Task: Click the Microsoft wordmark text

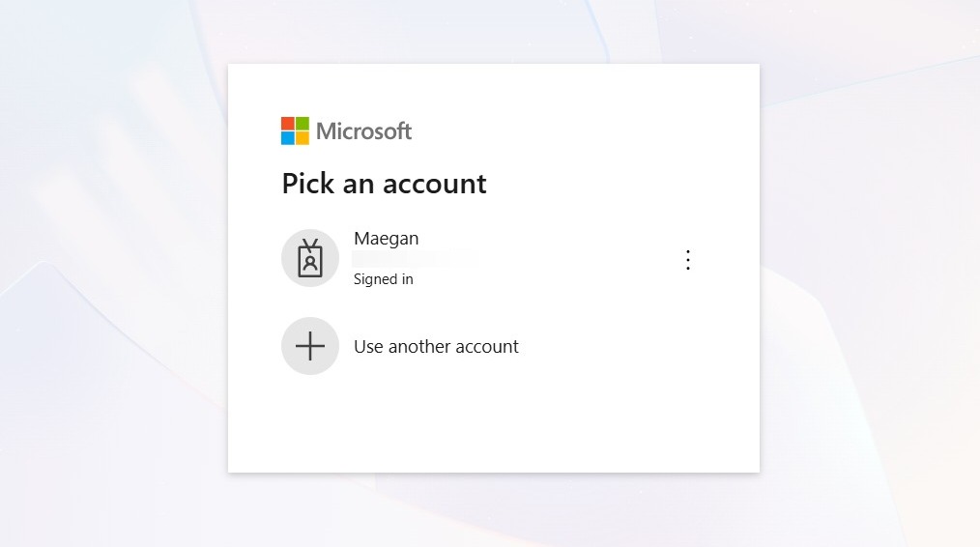Action: [x=363, y=131]
